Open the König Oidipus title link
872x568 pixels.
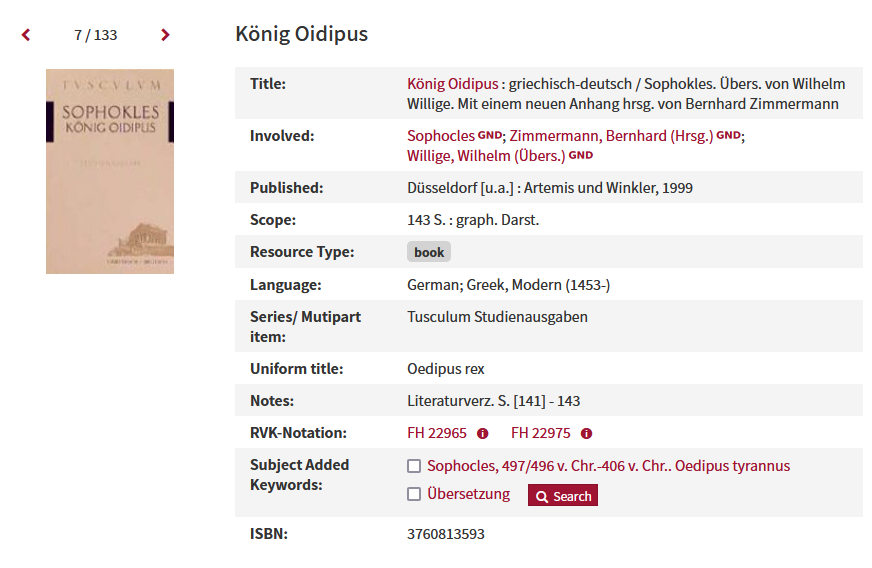point(453,84)
